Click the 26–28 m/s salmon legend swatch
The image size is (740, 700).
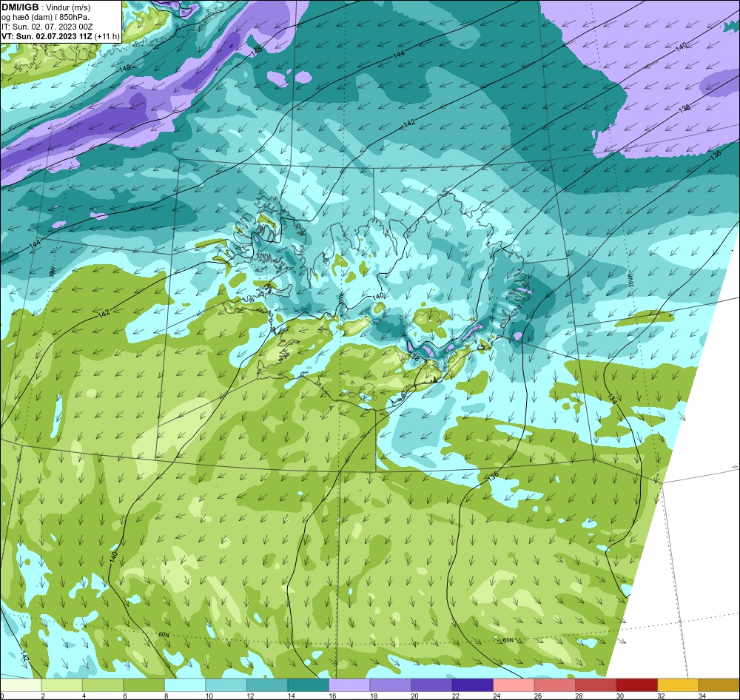[x=554, y=685]
